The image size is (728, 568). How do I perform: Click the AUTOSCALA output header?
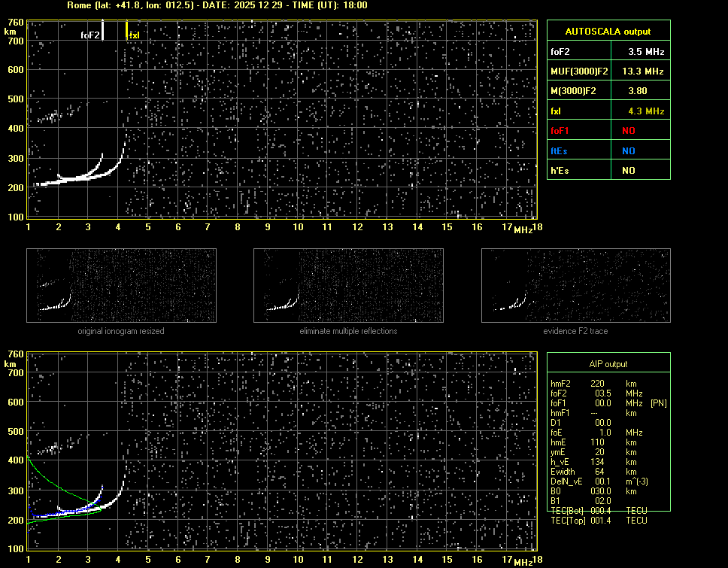pyautogui.click(x=608, y=32)
